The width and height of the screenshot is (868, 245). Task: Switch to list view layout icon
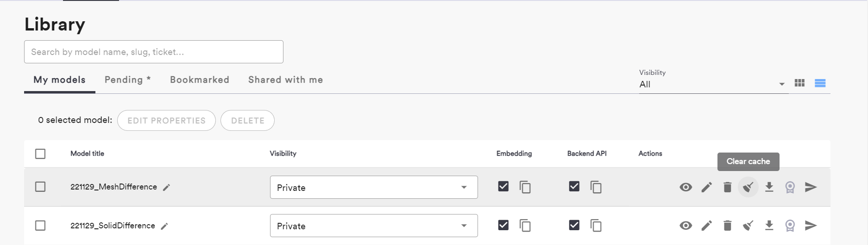click(x=820, y=83)
